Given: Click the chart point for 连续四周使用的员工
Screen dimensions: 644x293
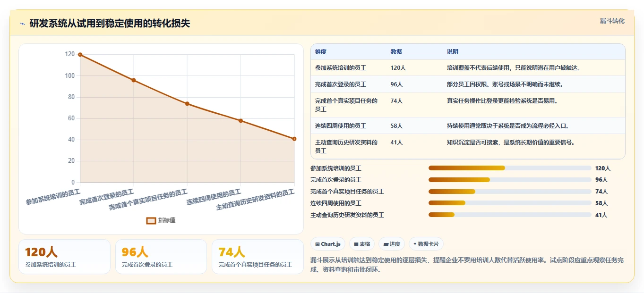Looking at the screenshot, I should coord(240,121).
